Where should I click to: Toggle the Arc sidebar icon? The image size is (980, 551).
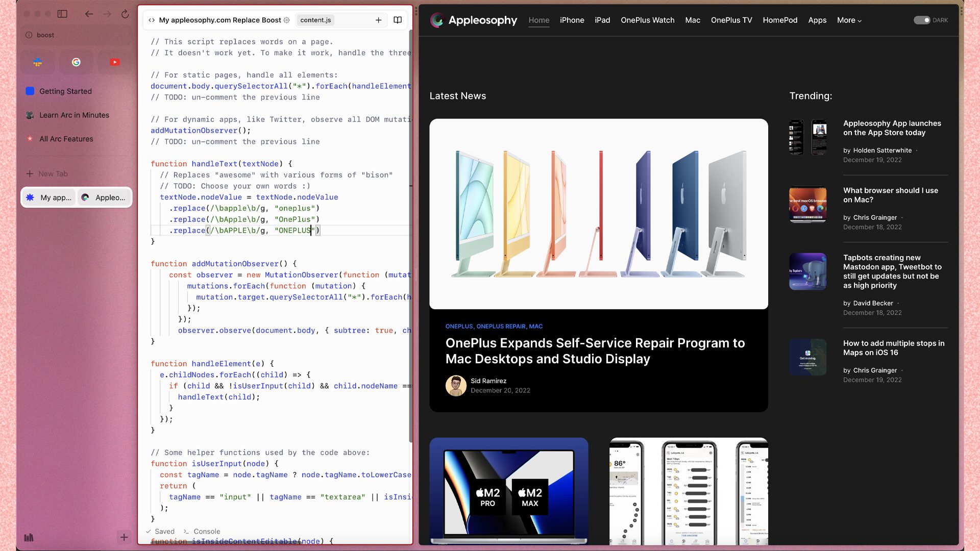(62, 14)
